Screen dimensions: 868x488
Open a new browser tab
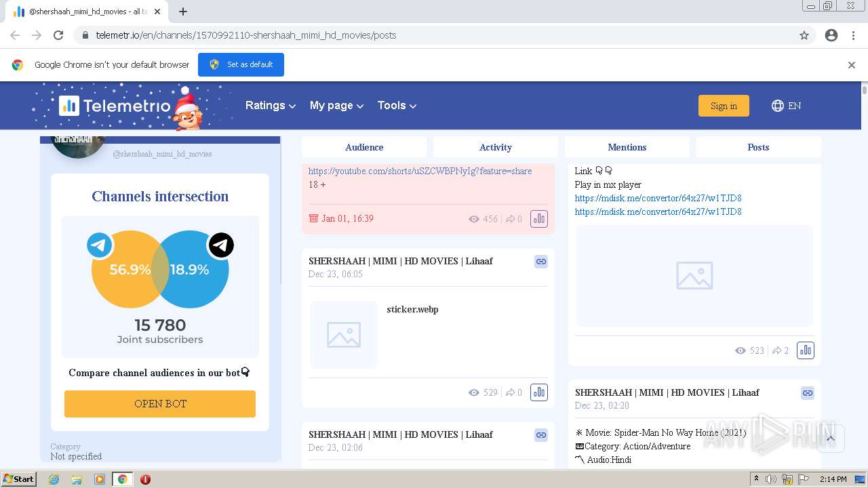point(183,12)
